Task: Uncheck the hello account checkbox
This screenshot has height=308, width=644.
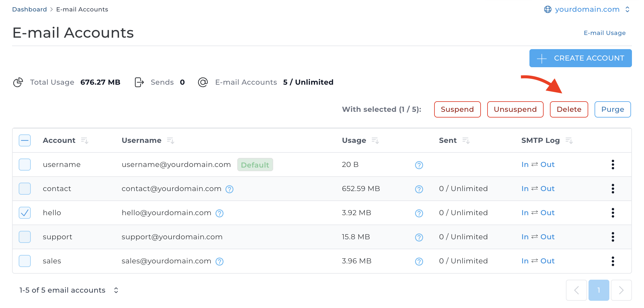Action: [25, 213]
